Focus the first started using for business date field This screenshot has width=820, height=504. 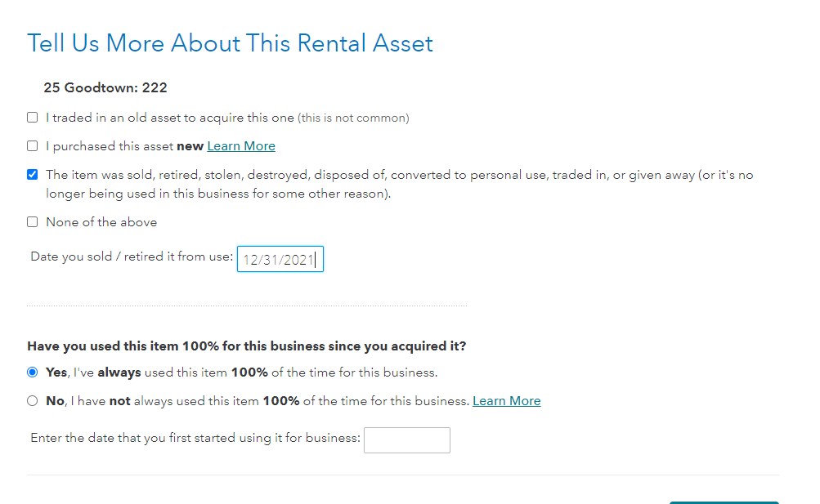click(x=406, y=439)
